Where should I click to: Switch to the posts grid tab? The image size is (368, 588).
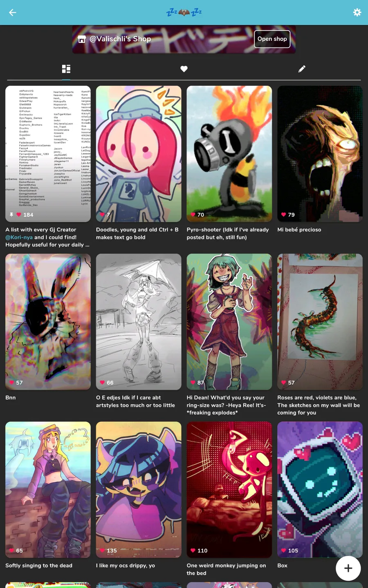click(x=66, y=69)
